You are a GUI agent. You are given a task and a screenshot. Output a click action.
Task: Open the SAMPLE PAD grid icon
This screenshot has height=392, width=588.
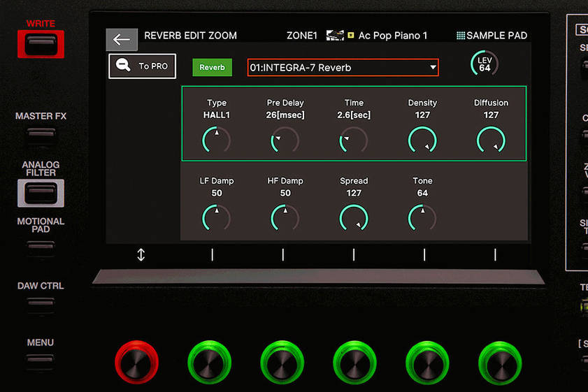[x=460, y=36]
